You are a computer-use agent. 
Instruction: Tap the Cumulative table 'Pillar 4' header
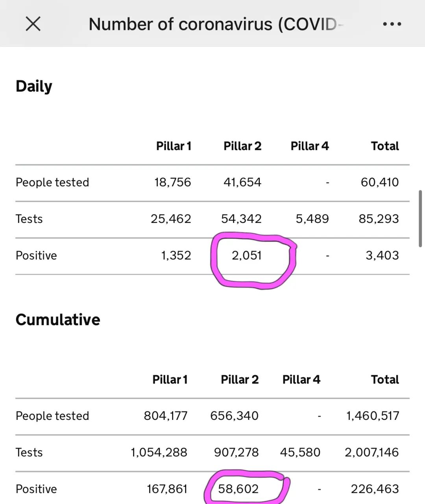tap(301, 380)
